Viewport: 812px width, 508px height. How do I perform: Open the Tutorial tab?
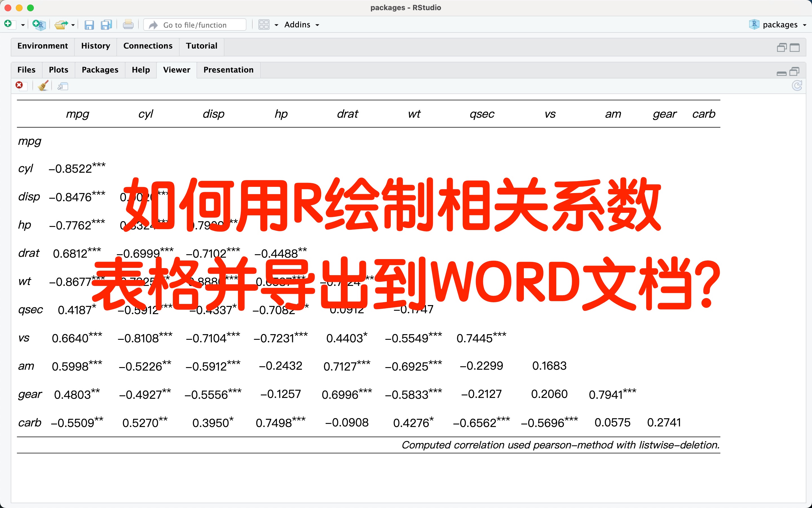point(202,46)
